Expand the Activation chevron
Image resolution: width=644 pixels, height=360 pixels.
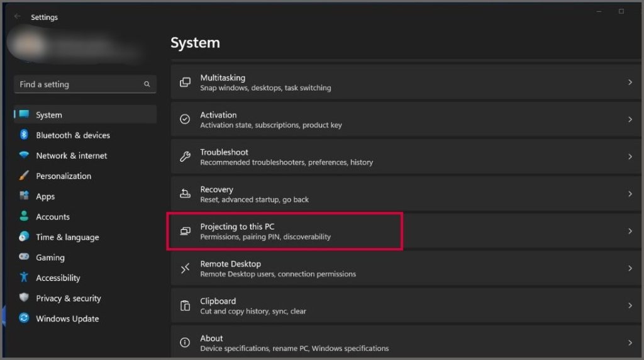[x=630, y=119]
